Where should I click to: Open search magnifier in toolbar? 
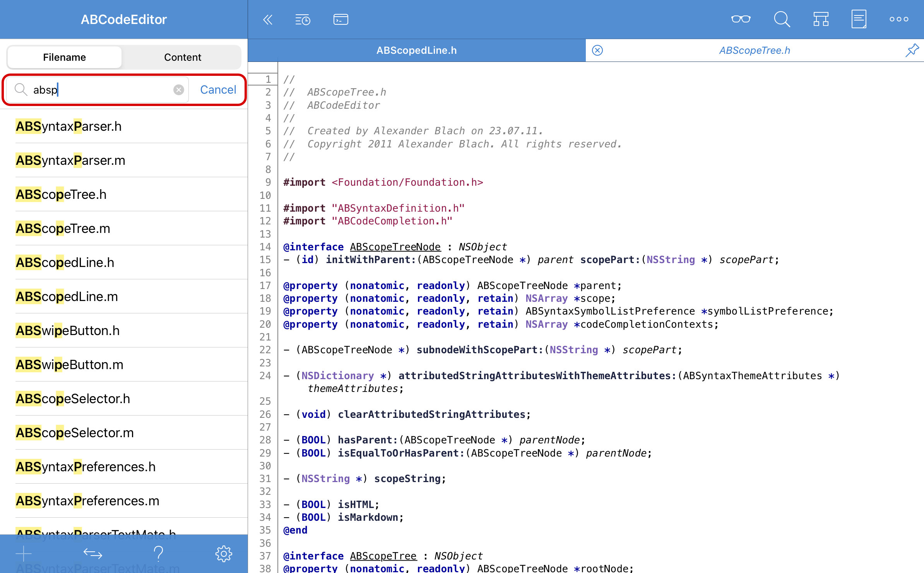pyautogui.click(x=782, y=19)
